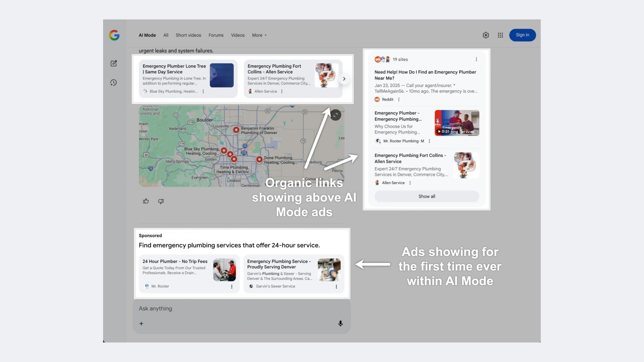Screen dimensions: 644x362
Task: Switch to the Forums tab
Action: coord(216,35)
